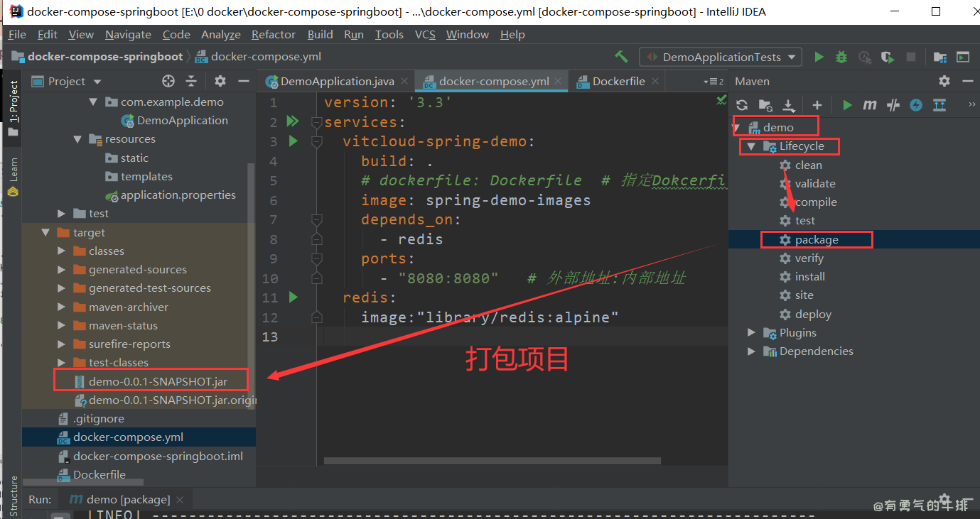Open the File menu
980x519 pixels.
tap(17, 34)
